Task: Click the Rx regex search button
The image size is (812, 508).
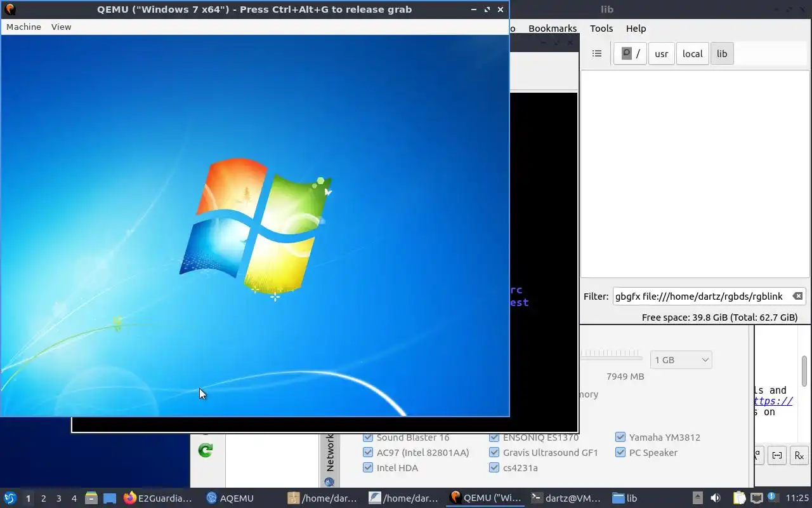Action: 799,455
